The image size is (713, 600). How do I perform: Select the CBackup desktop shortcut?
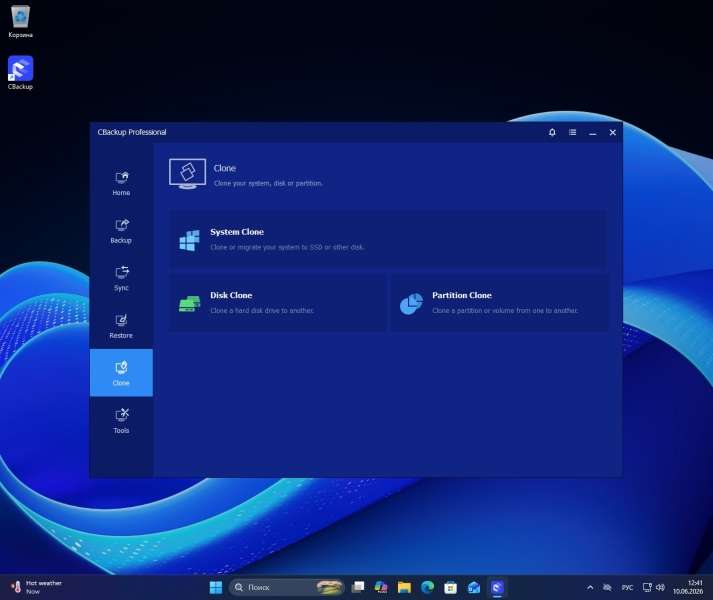[x=20, y=73]
